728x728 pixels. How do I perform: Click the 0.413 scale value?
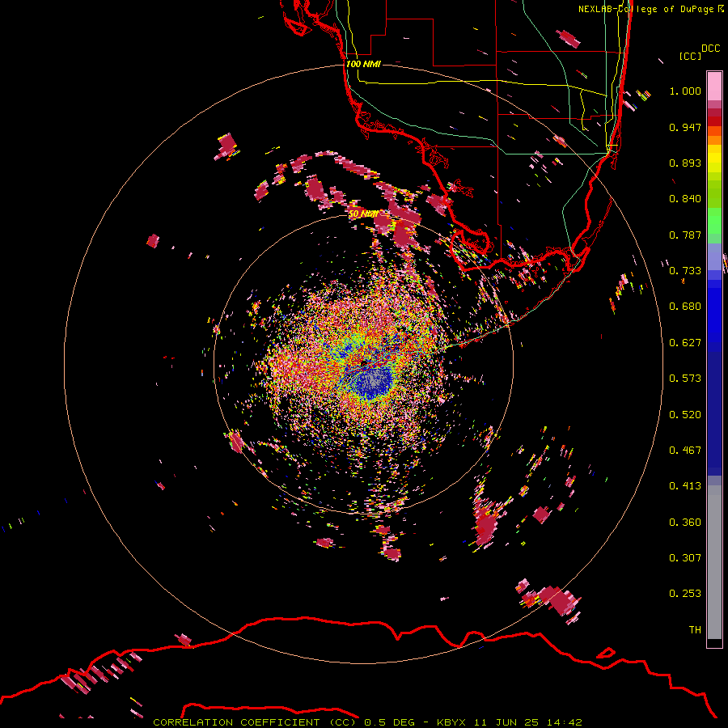pos(685,486)
